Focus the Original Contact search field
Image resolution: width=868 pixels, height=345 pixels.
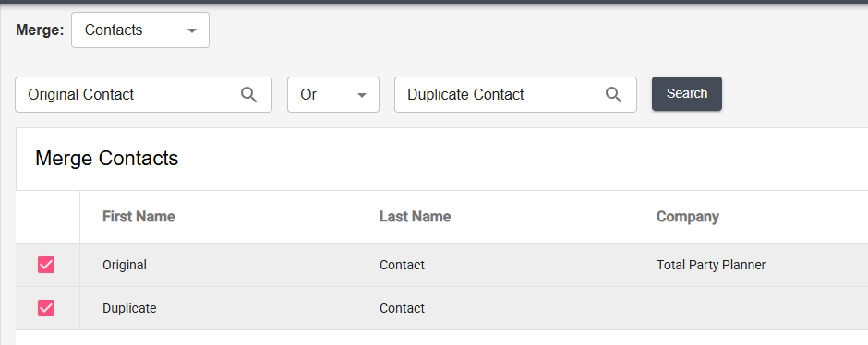(x=143, y=94)
